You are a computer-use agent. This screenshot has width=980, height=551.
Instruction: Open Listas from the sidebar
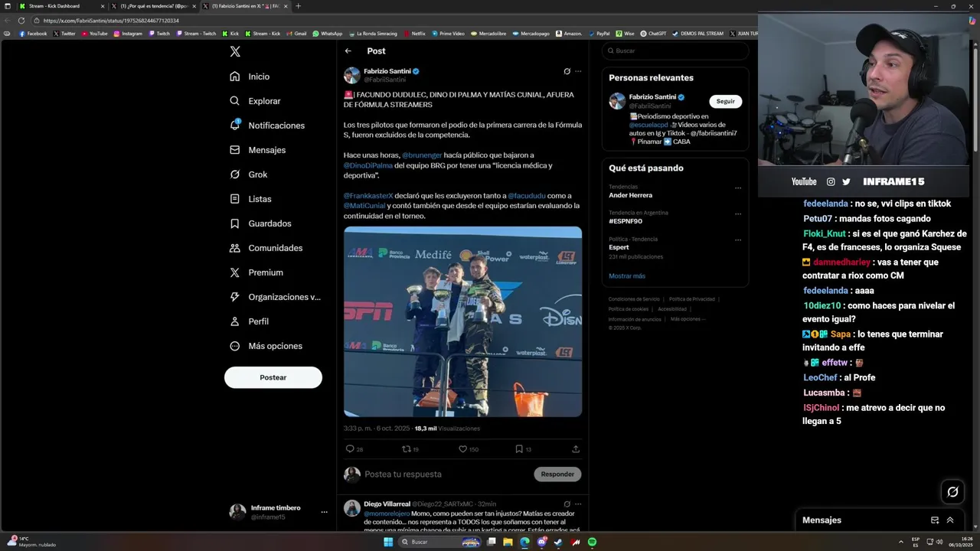[x=250, y=199]
